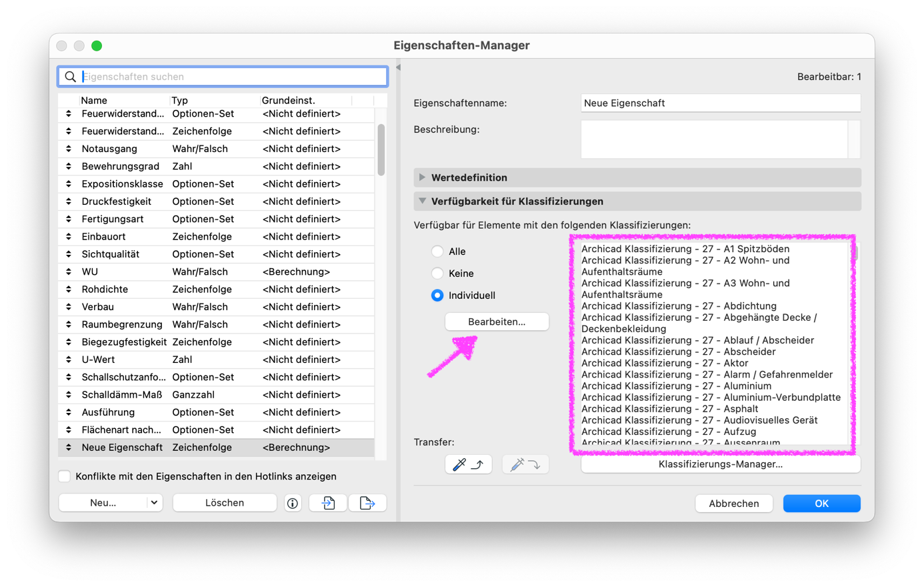Click classification entry Ablauf / Abscheider
The height and width of the screenshot is (587, 924).
click(x=697, y=340)
